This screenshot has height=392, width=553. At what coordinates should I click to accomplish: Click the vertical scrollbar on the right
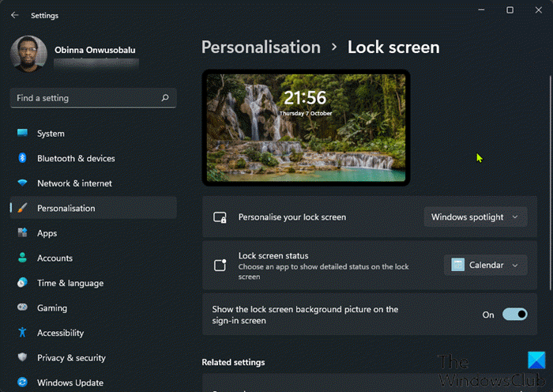[x=550, y=183]
